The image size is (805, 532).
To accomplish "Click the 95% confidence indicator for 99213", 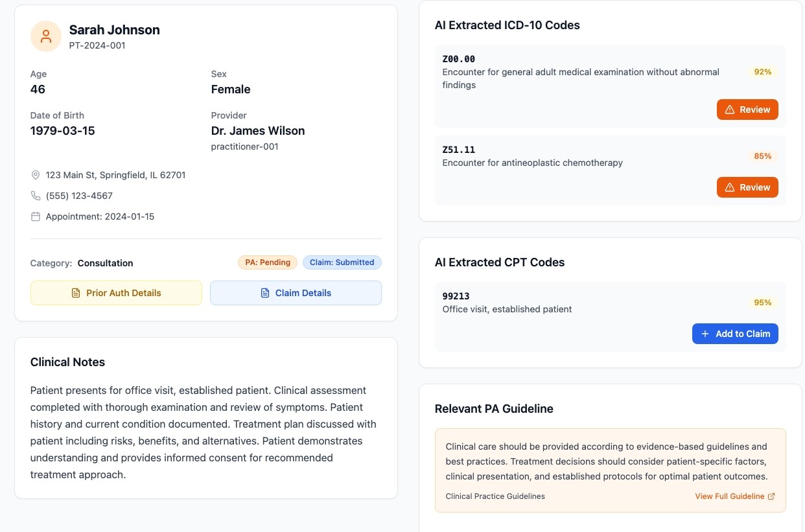I will tap(762, 303).
